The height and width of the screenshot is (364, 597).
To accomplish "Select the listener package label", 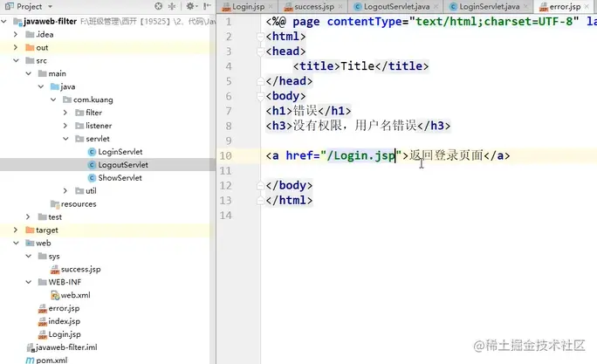I will point(99,126).
